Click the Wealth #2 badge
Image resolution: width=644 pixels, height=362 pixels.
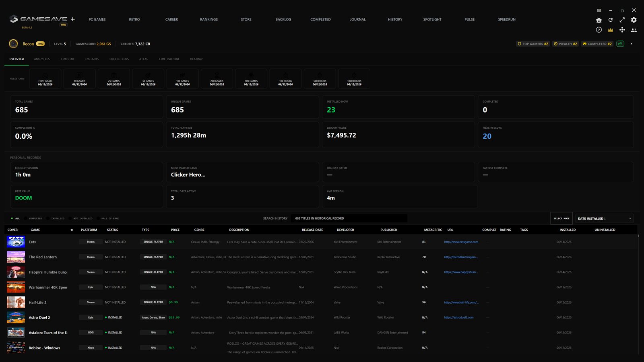click(565, 44)
